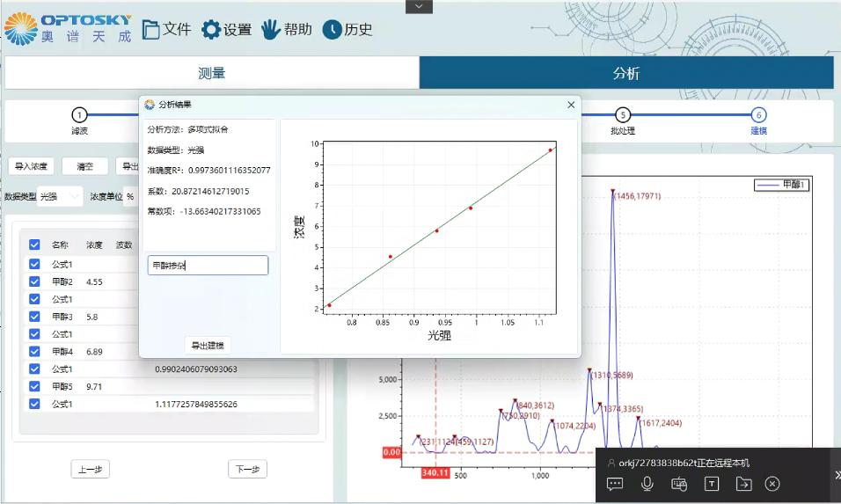
Task: Click the circled X disconnect icon
Action: tap(772, 484)
